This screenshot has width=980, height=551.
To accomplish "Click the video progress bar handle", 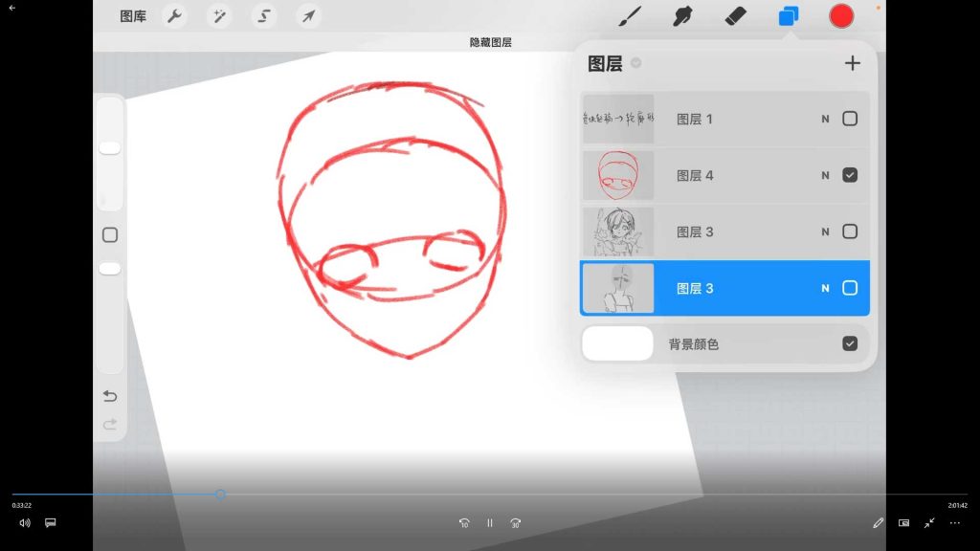I will pyautogui.click(x=220, y=495).
